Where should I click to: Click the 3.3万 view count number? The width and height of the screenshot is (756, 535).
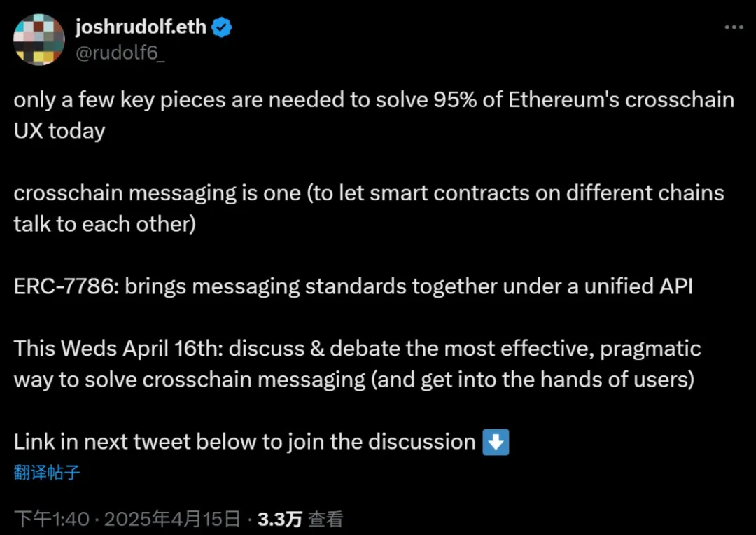pos(280,519)
